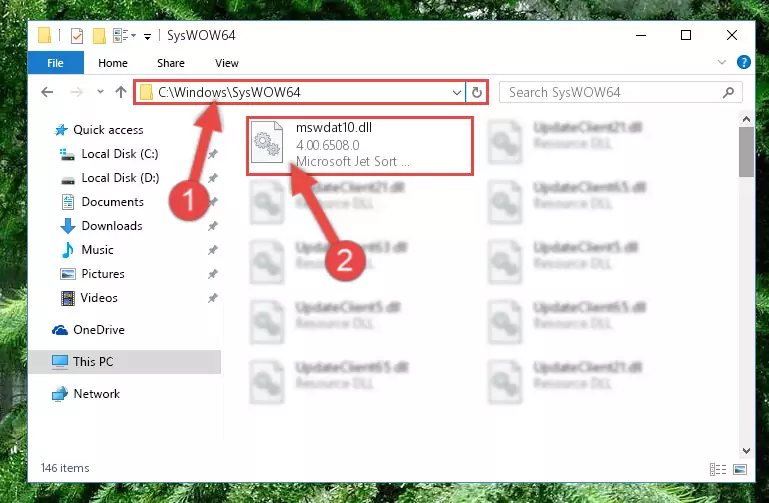769x503 pixels.
Task: Click the New folder quick access toolbar icon
Action: point(99,36)
